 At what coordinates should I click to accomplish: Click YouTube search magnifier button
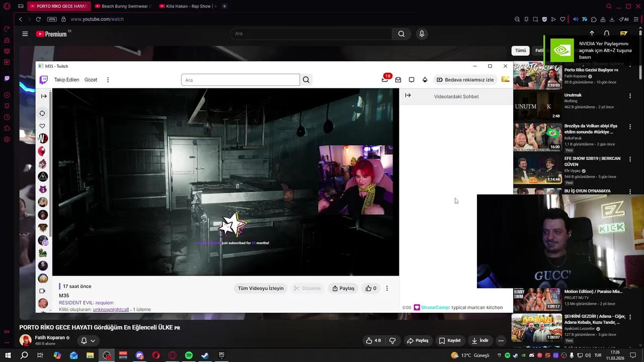pyautogui.click(x=401, y=34)
